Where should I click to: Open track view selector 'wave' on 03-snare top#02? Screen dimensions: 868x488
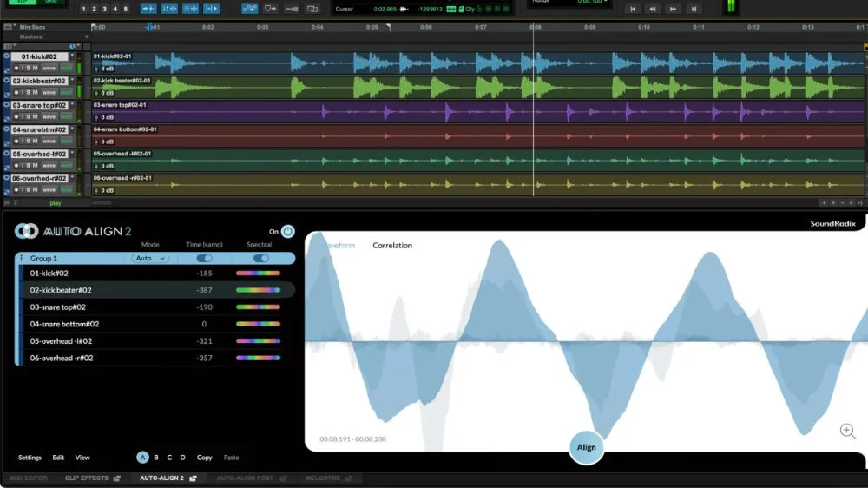[x=49, y=117]
